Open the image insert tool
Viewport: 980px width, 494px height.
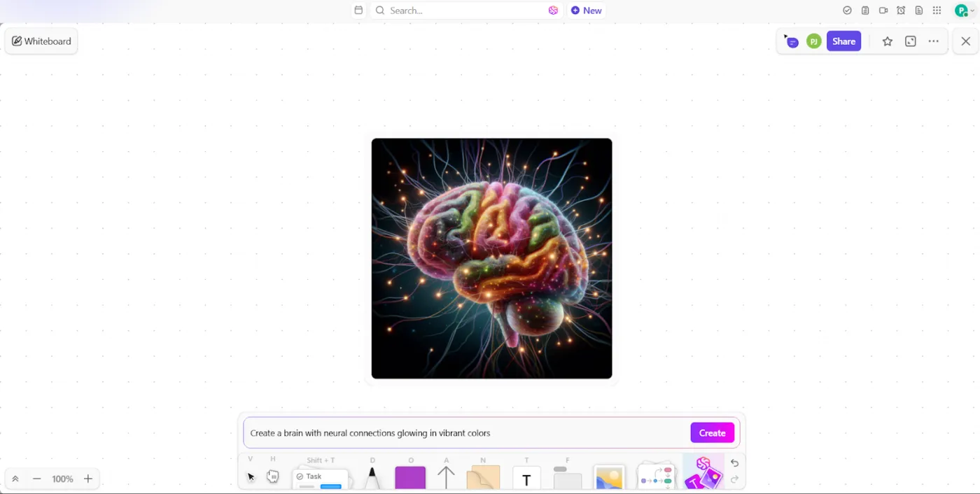point(609,478)
